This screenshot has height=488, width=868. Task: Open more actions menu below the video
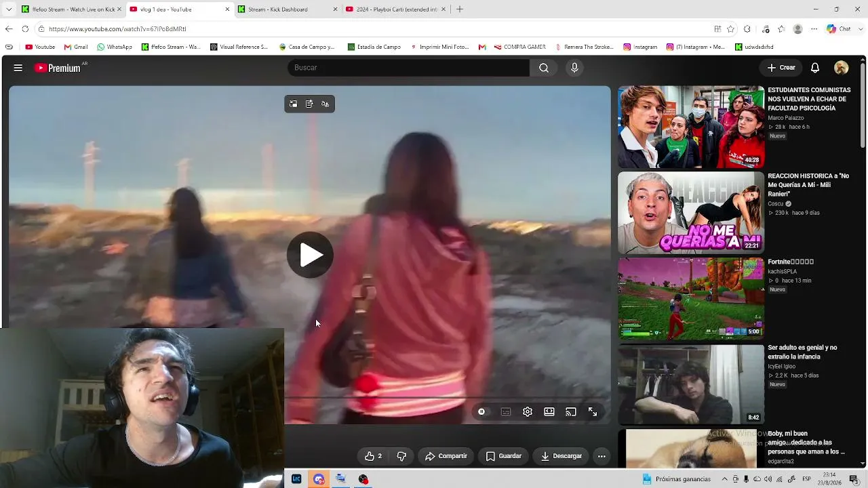601,456
